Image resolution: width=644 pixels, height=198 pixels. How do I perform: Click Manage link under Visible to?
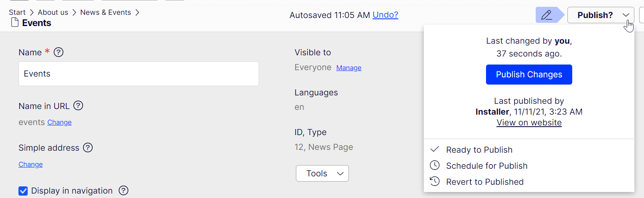click(348, 68)
